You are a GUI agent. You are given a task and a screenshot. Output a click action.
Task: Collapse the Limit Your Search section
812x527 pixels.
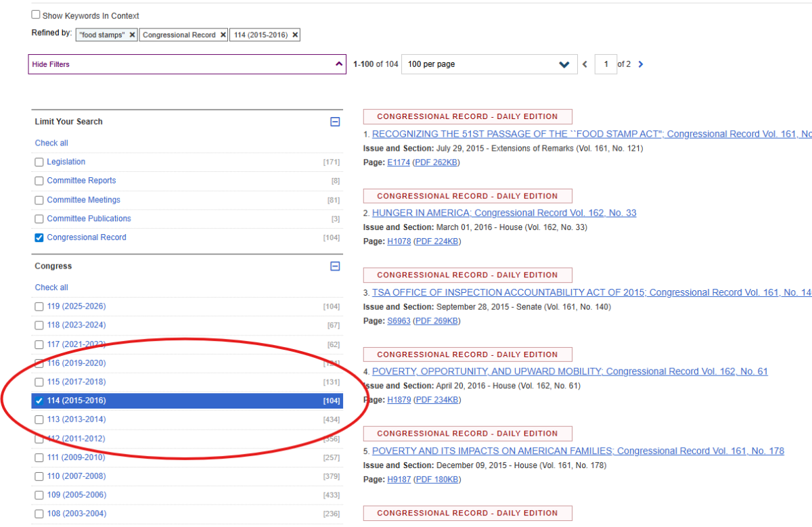click(x=335, y=122)
